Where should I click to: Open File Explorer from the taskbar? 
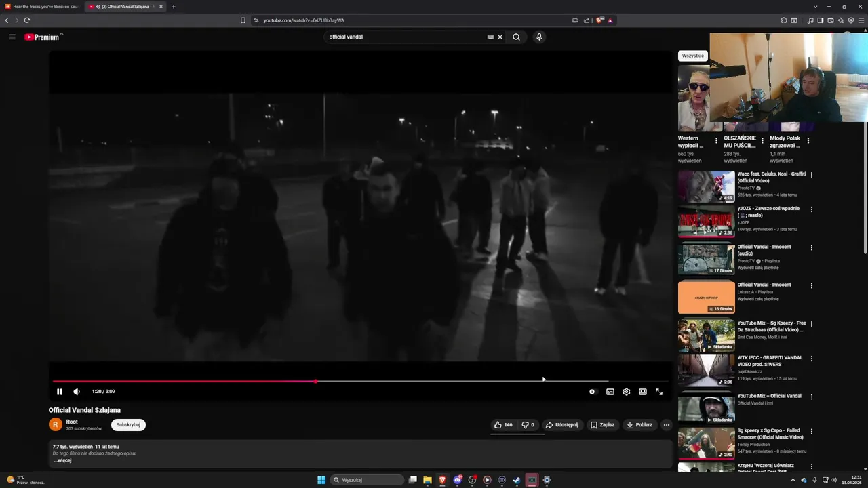coord(427,480)
